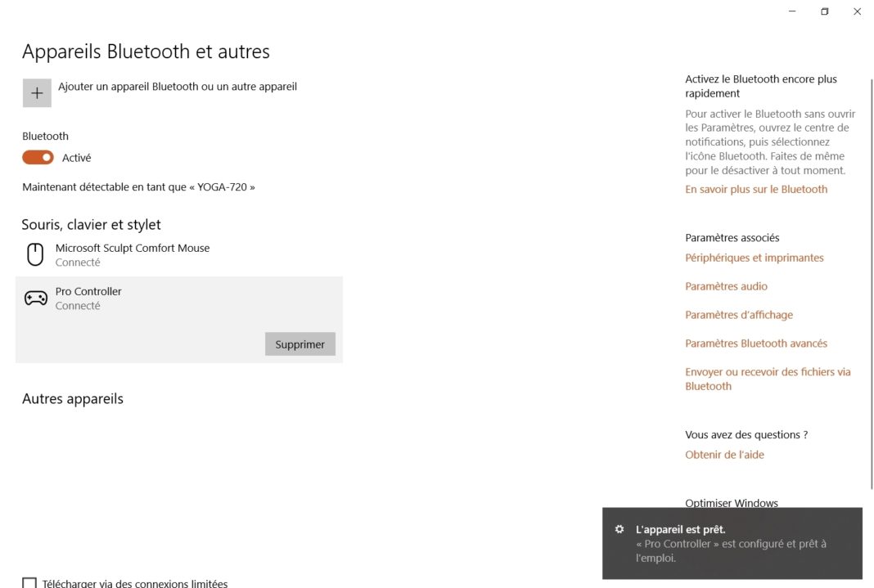This screenshot has height=588, width=874.
Task: Click the Paramètres associés heading
Action: pyautogui.click(x=732, y=238)
